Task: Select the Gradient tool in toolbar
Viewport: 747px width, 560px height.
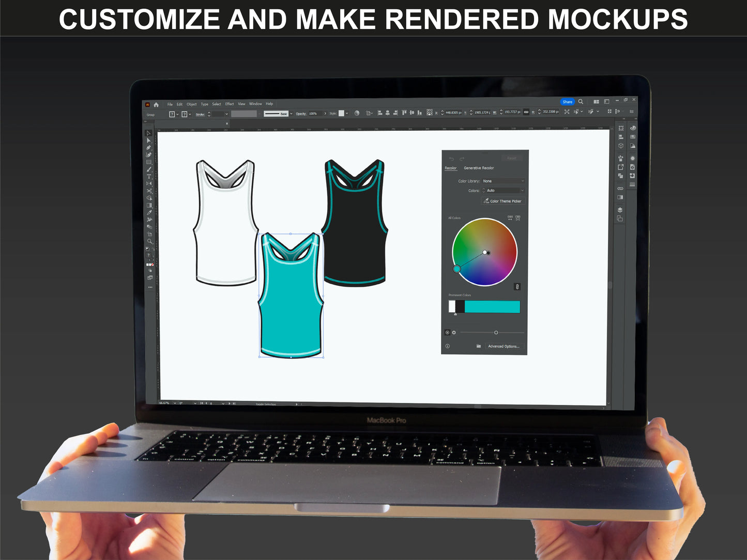Action: (x=149, y=205)
